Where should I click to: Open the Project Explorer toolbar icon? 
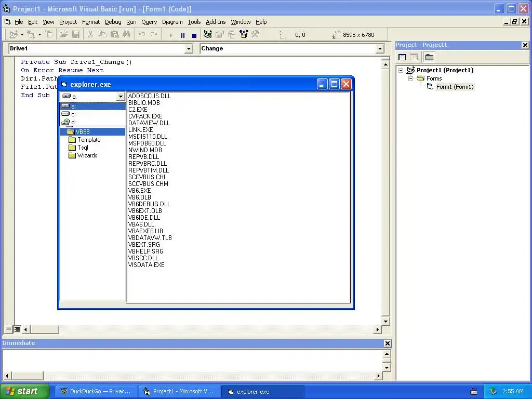(x=208, y=35)
